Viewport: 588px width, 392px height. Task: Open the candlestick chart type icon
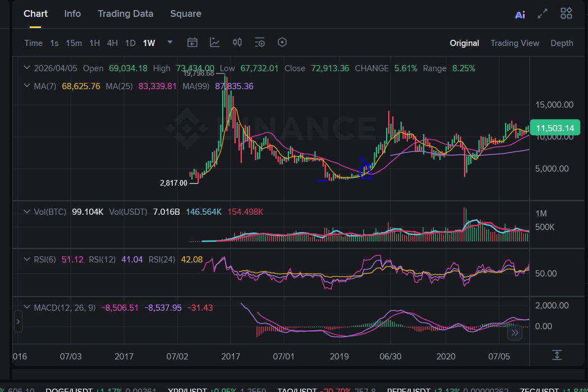click(237, 43)
